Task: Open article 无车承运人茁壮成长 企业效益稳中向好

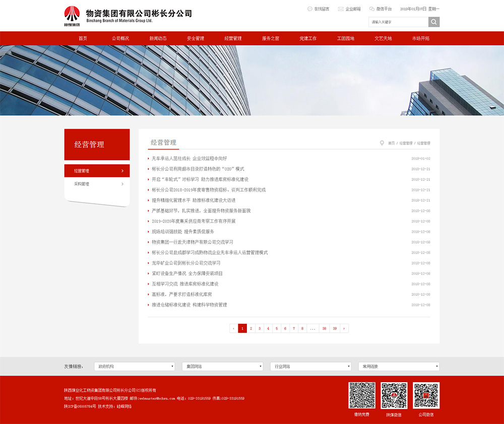Action: pos(190,158)
